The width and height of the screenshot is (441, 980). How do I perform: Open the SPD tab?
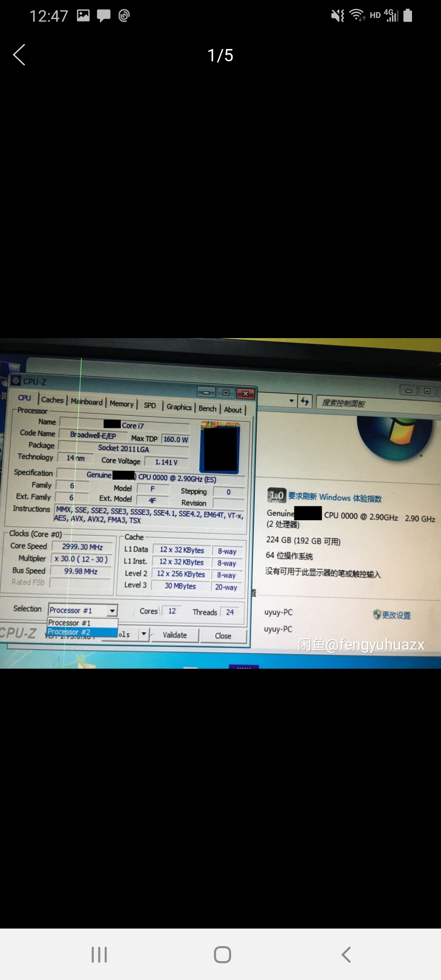(150, 405)
